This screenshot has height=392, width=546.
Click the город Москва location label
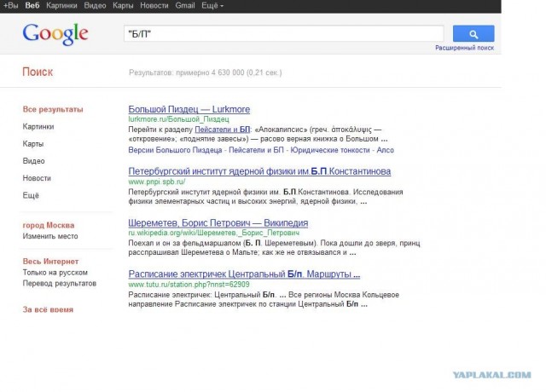(49, 225)
